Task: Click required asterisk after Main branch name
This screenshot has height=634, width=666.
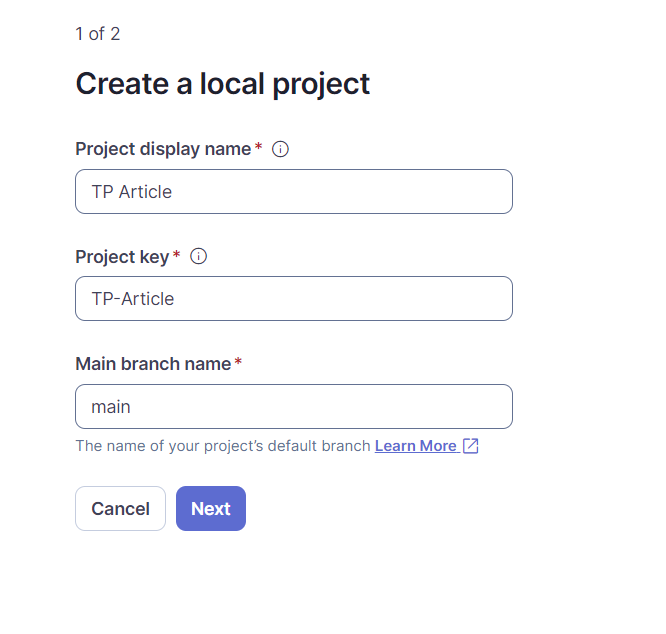Action: pos(238,363)
